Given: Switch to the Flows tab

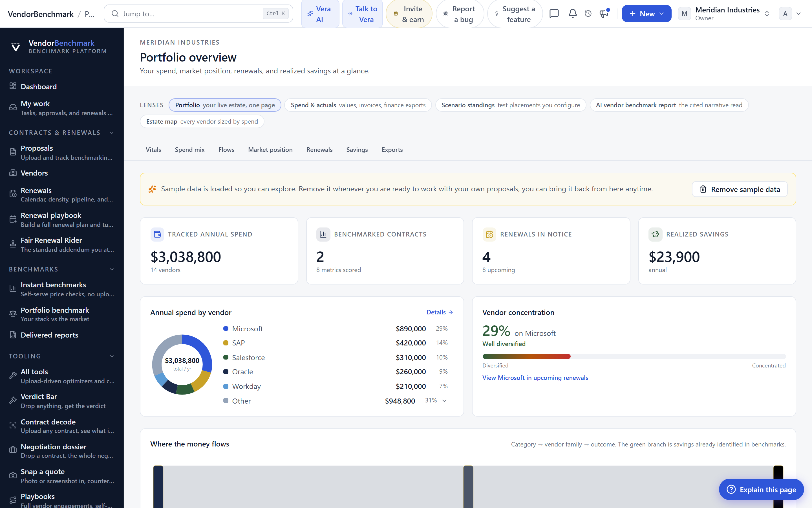Looking at the screenshot, I should tap(226, 150).
